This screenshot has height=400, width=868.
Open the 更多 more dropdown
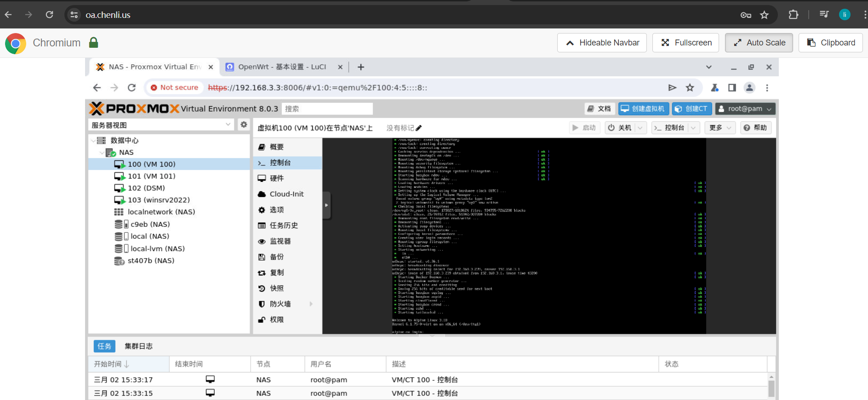coord(720,128)
